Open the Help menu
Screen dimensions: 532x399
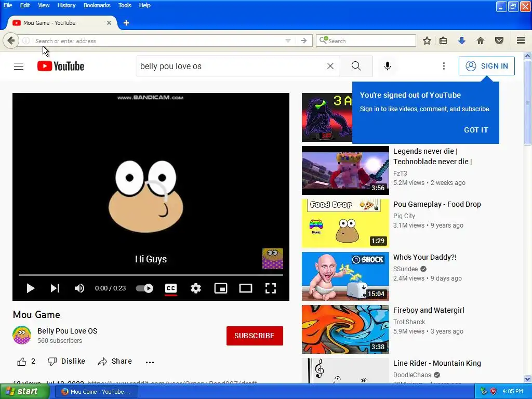click(x=144, y=5)
